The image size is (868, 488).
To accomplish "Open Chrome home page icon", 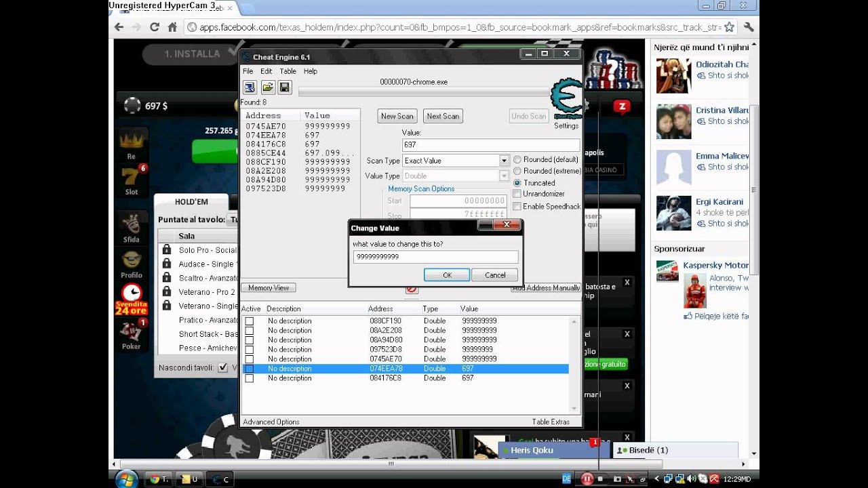I will point(172,27).
